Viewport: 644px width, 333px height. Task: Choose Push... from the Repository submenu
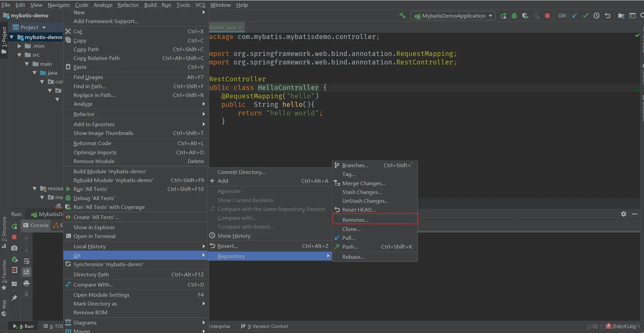[x=375, y=247]
